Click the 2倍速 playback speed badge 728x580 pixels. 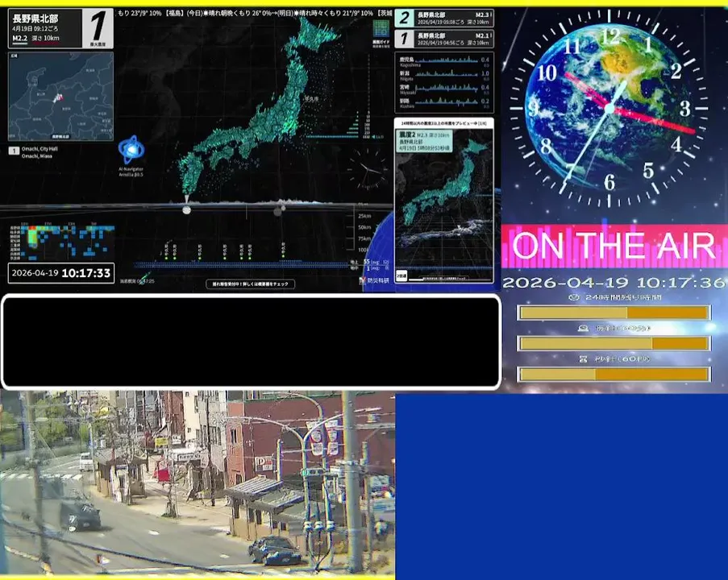(x=401, y=275)
